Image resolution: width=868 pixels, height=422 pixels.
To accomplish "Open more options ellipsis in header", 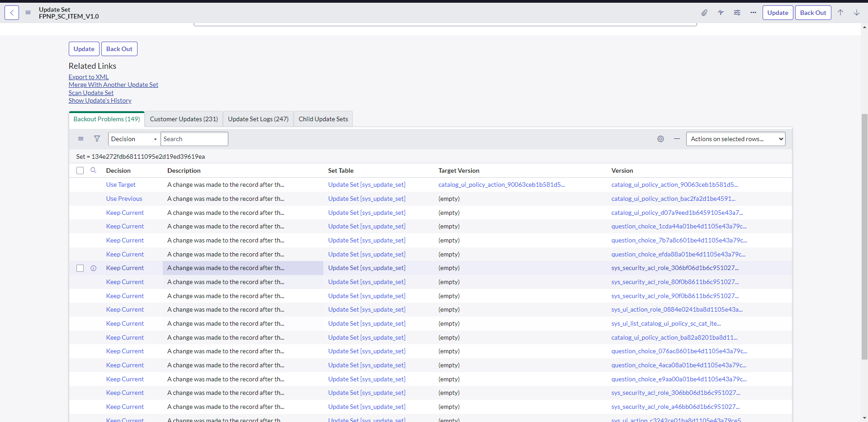I will [753, 13].
